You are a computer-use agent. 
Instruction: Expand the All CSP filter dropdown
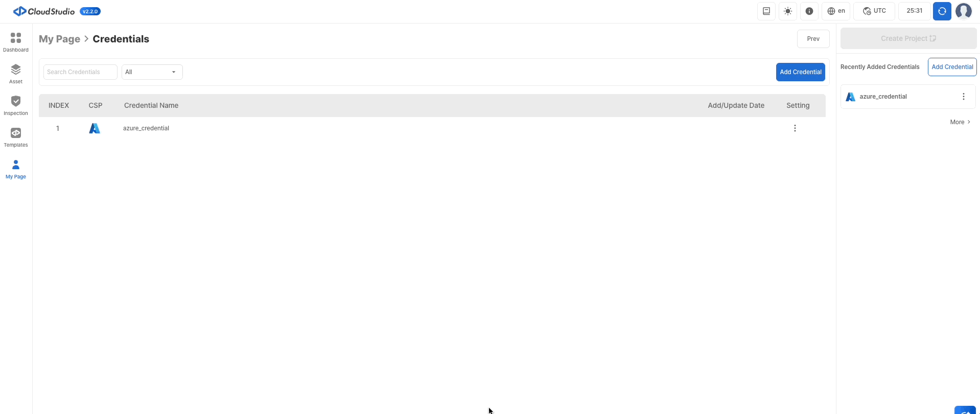coord(152,72)
